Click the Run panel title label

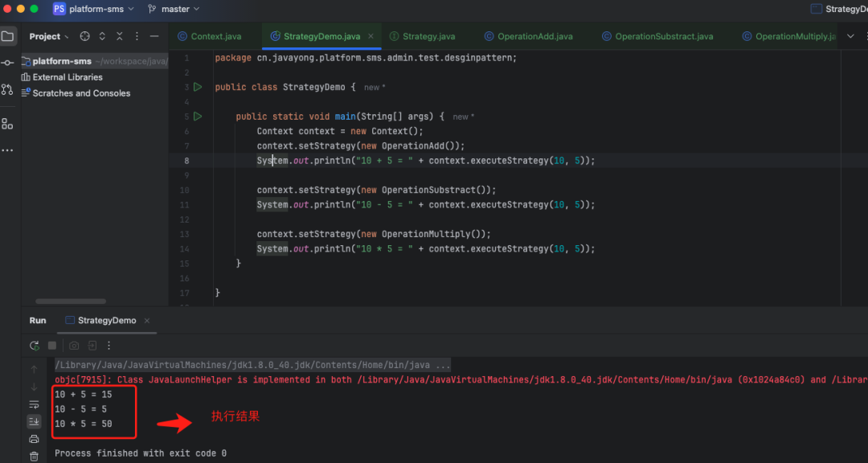(38, 321)
